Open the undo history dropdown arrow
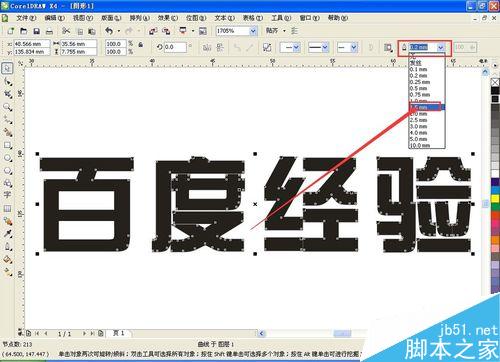Screen dimensions: 500x362 118,31
